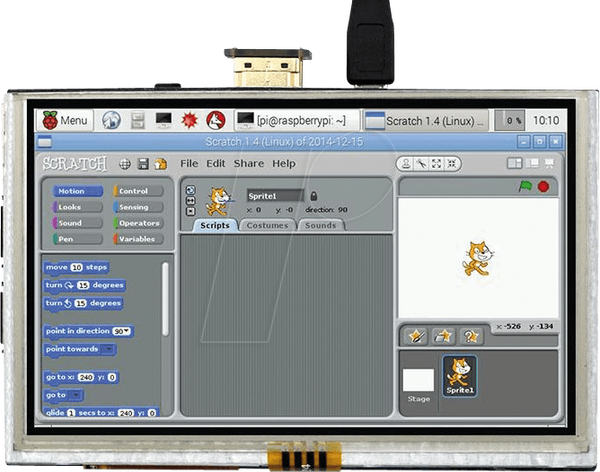Viewport: 600px width, 472px height.
Task: Set rotation style to can rotate
Action: coord(190,190)
